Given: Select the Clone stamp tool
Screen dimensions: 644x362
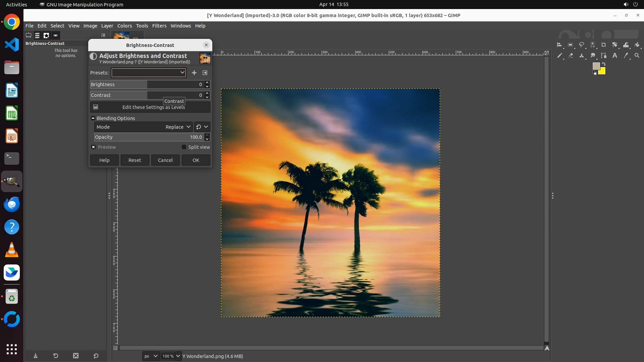Looking at the screenshot, I should (582, 56).
